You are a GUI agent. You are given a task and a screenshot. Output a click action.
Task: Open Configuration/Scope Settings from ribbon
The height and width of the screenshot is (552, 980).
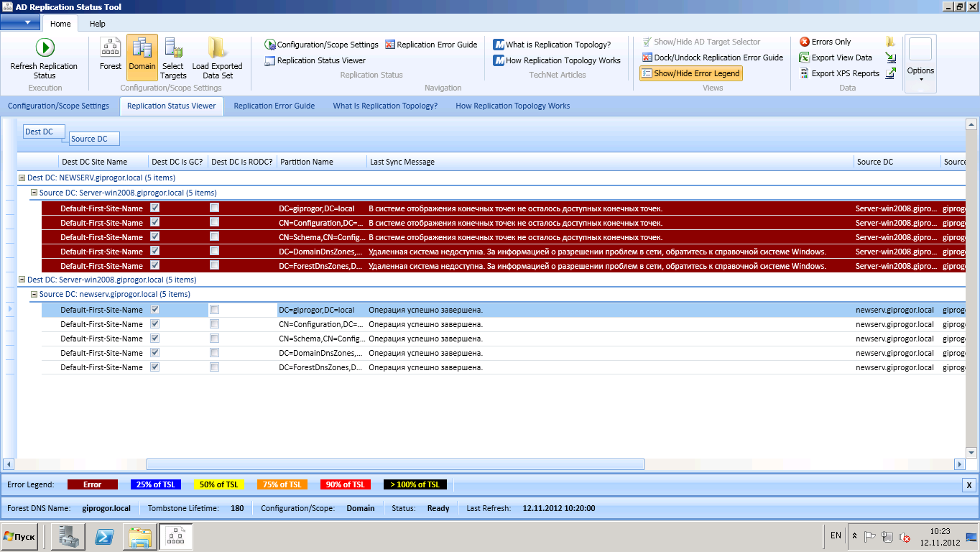321,45
